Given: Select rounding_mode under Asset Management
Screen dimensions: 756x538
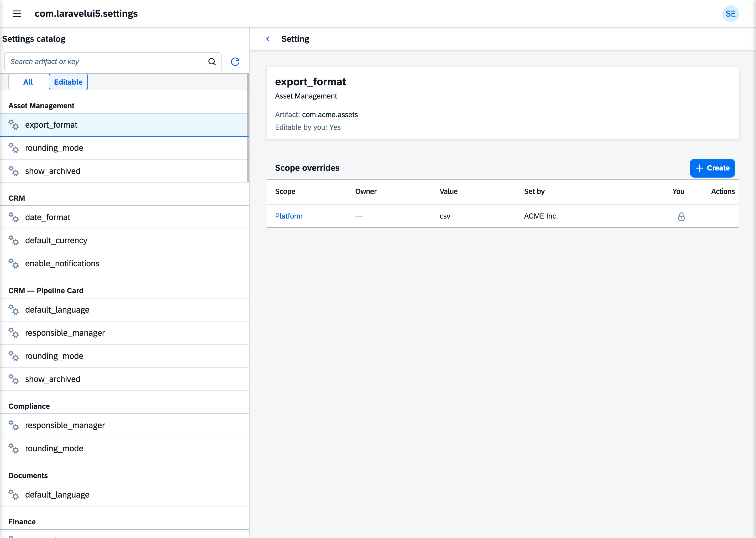Looking at the screenshot, I should pyautogui.click(x=124, y=148).
